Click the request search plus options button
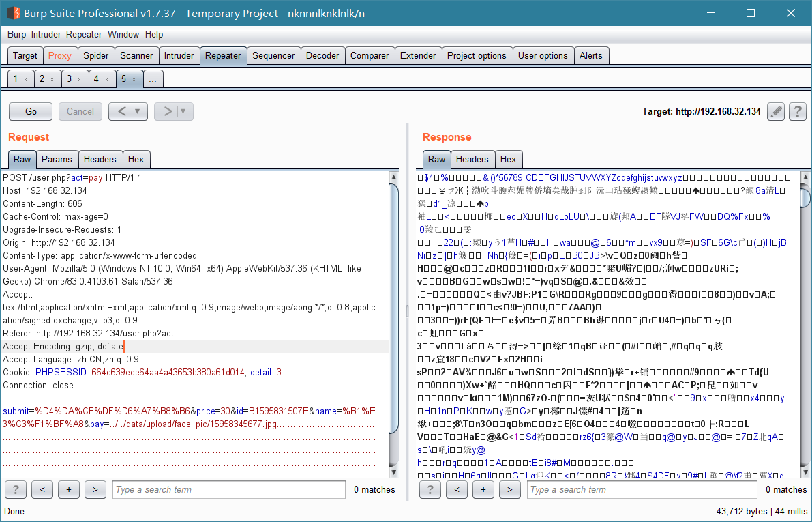Image resolution: width=812 pixels, height=522 pixels. click(x=68, y=489)
